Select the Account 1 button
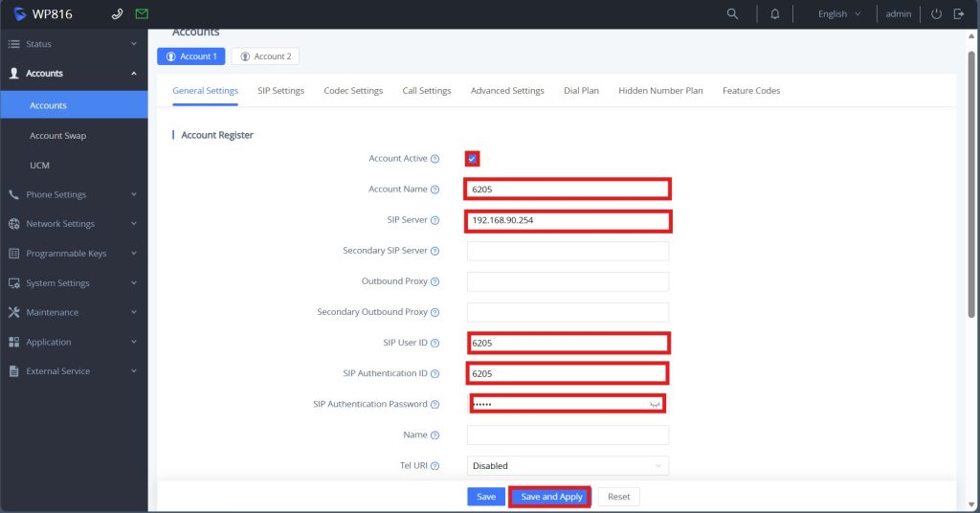This screenshot has height=513, width=980. pyautogui.click(x=191, y=56)
